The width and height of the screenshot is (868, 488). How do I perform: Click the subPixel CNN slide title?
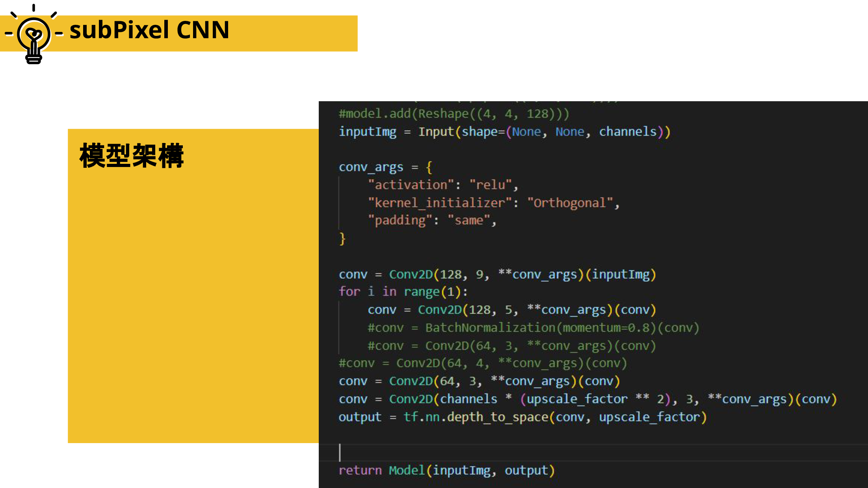[149, 30]
